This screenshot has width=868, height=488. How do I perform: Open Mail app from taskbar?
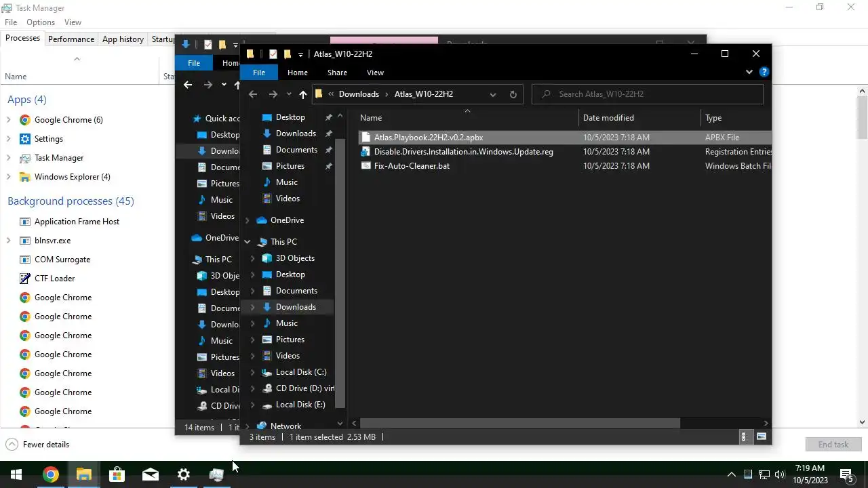coord(151,474)
